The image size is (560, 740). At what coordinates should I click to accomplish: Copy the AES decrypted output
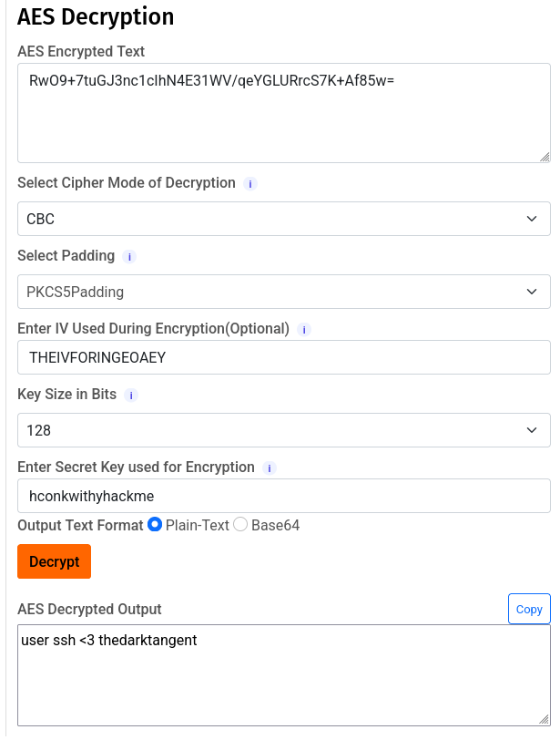[x=529, y=609]
